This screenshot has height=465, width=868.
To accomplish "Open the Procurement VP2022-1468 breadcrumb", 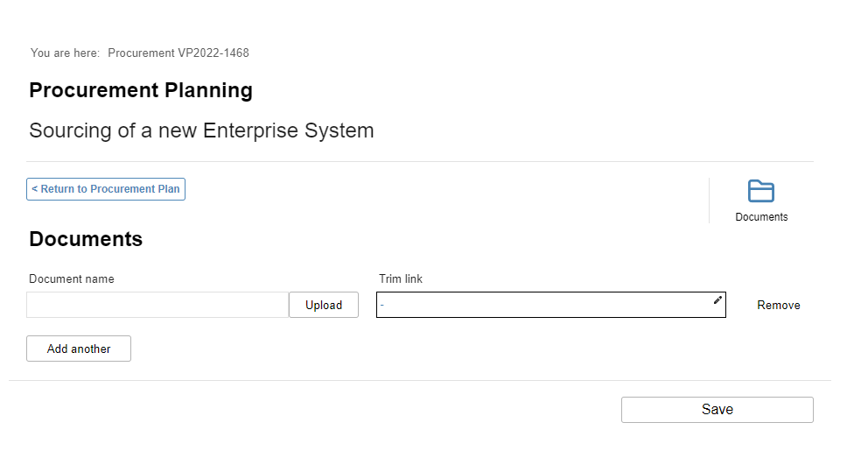I will pyautogui.click(x=178, y=53).
